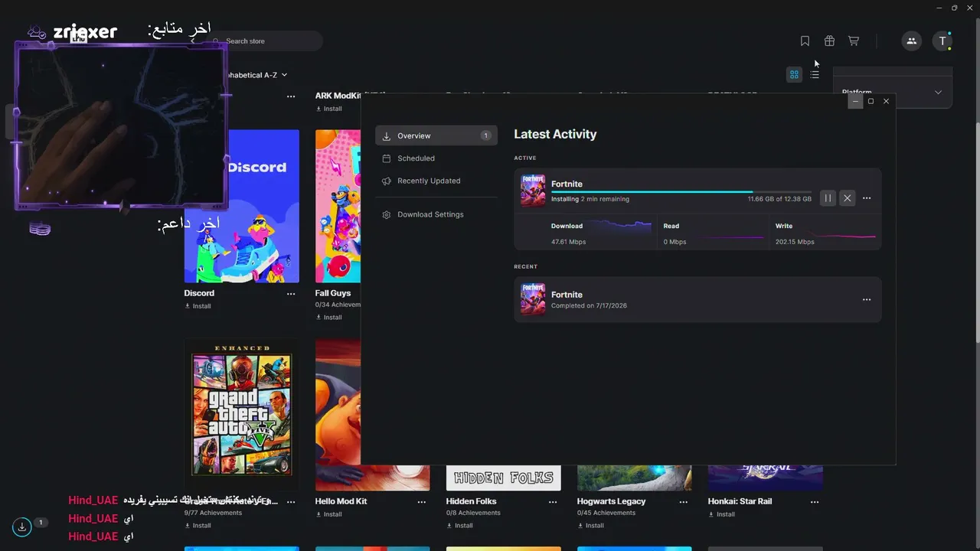Screen dimensions: 980x551
Task: Click the "Discord" title under its cover
Action: 199,293
